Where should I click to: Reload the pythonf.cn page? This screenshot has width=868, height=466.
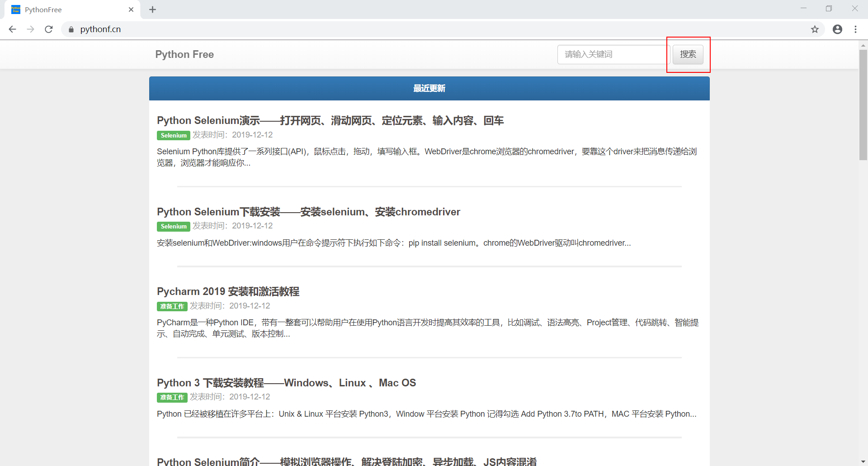(49, 29)
